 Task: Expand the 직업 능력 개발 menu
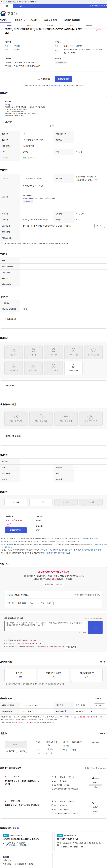tap(52, 20)
